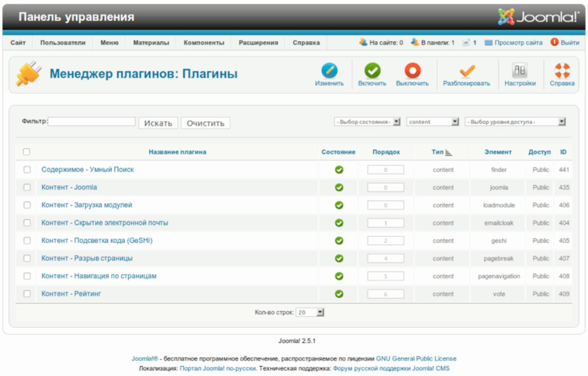Open the Выбор состояния dropdown

tap(367, 122)
